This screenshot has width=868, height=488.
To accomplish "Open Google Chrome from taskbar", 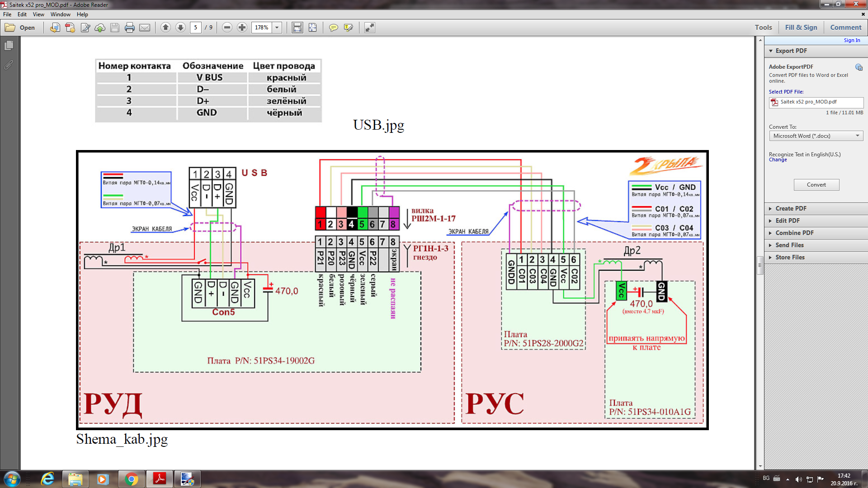I will [x=132, y=479].
